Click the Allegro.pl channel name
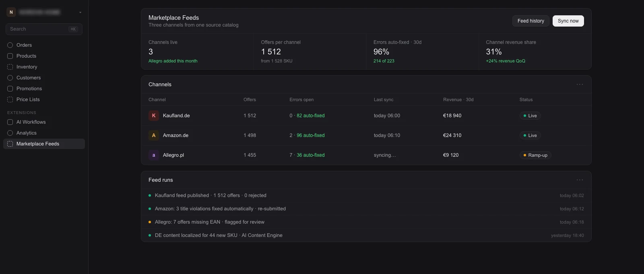Screen dimensions: 644x274 tap(173, 155)
